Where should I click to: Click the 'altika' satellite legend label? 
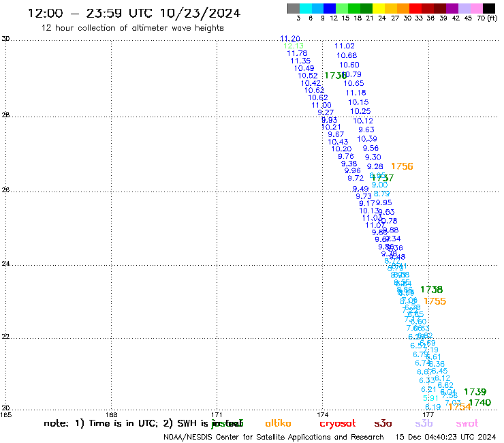[x=278, y=423]
